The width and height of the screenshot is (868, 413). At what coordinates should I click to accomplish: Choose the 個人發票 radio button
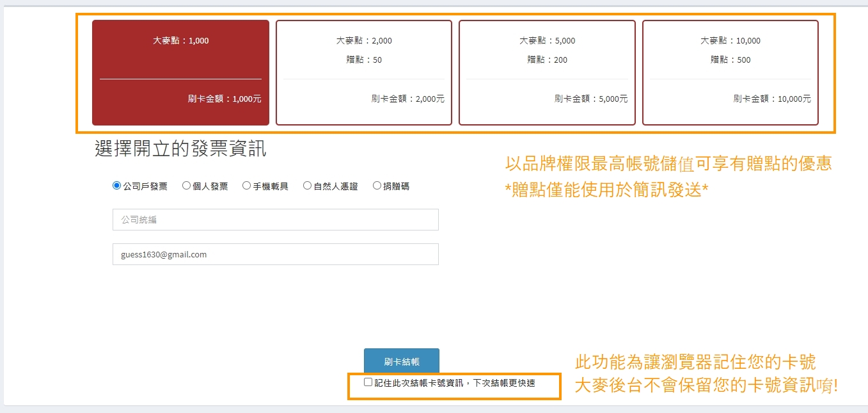[x=186, y=186]
